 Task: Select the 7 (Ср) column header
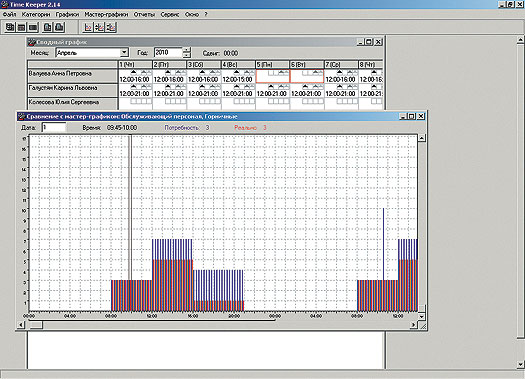[341, 64]
